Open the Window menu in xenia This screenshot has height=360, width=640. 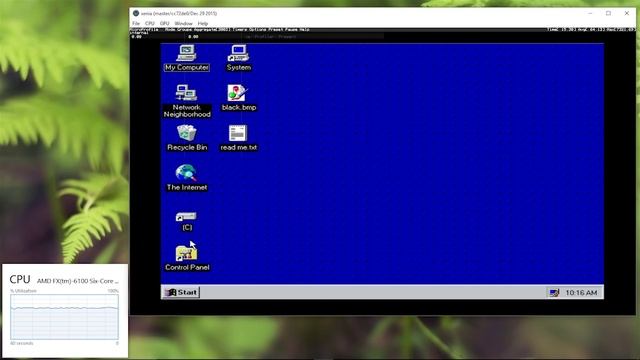coord(183,24)
